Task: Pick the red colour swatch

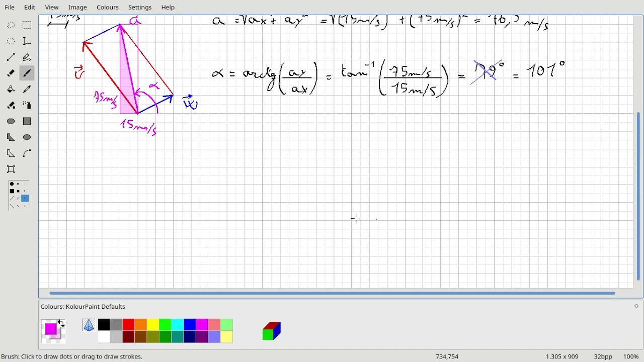Action: coord(129,325)
